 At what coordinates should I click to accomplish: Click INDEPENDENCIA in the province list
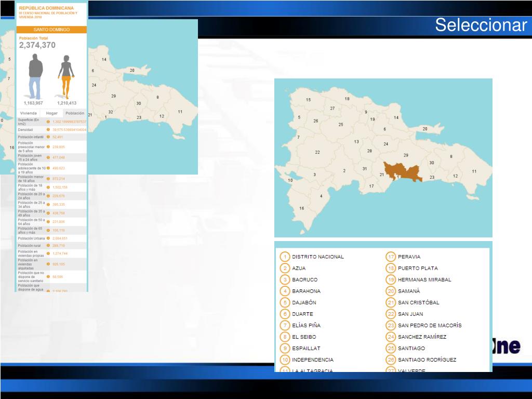click(313, 360)
